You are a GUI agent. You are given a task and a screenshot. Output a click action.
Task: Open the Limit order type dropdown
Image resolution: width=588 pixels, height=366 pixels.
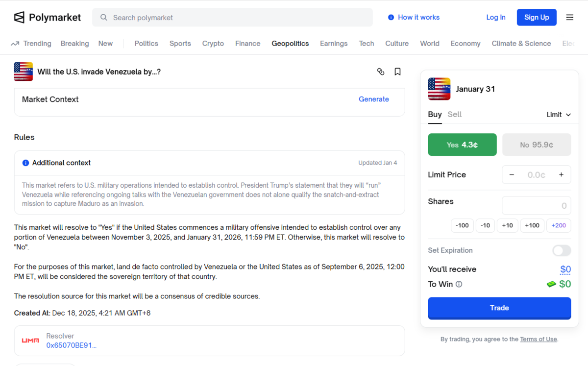pos(558,114)
